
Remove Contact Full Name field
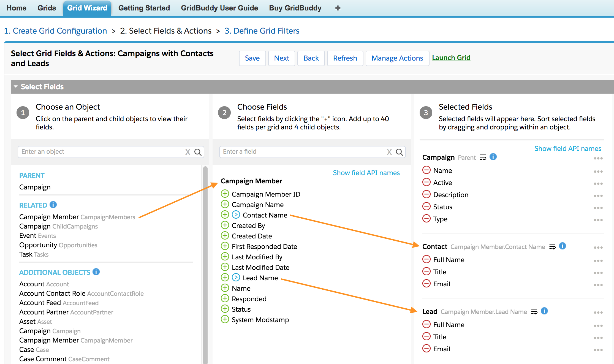point(426,259)
